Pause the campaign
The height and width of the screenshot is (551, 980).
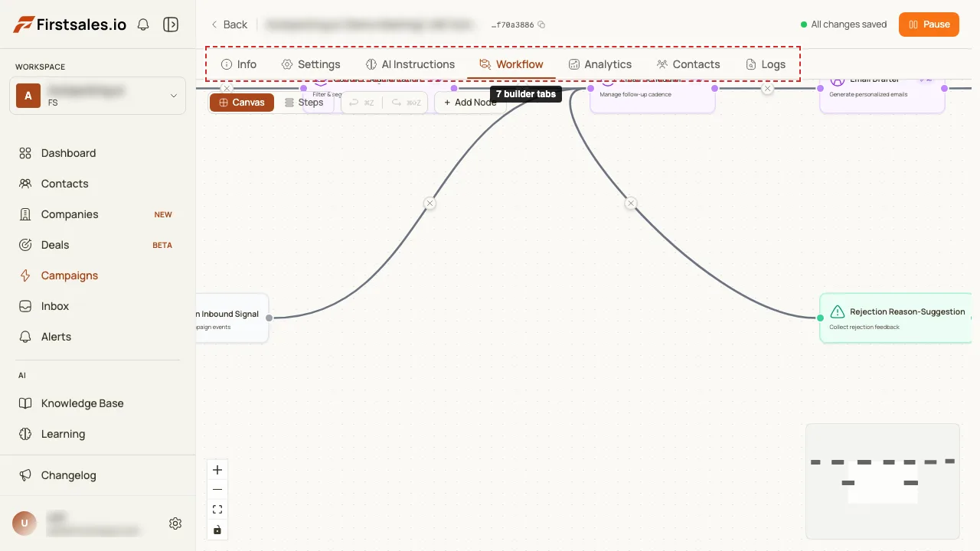tap(929, 24)
